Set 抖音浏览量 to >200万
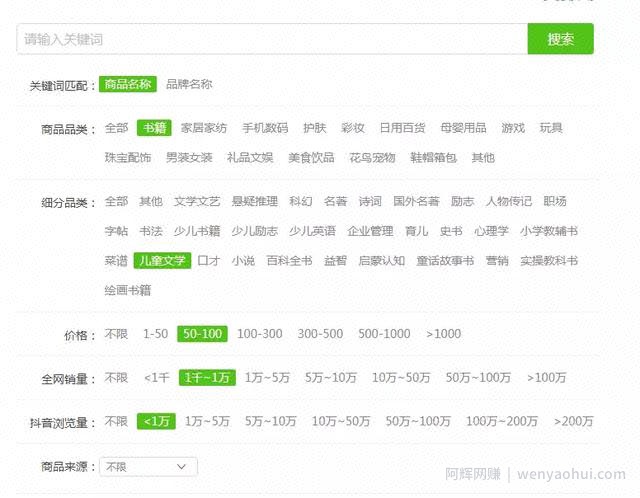The width and height of the screenshot is (640, 498). (573, 421)
